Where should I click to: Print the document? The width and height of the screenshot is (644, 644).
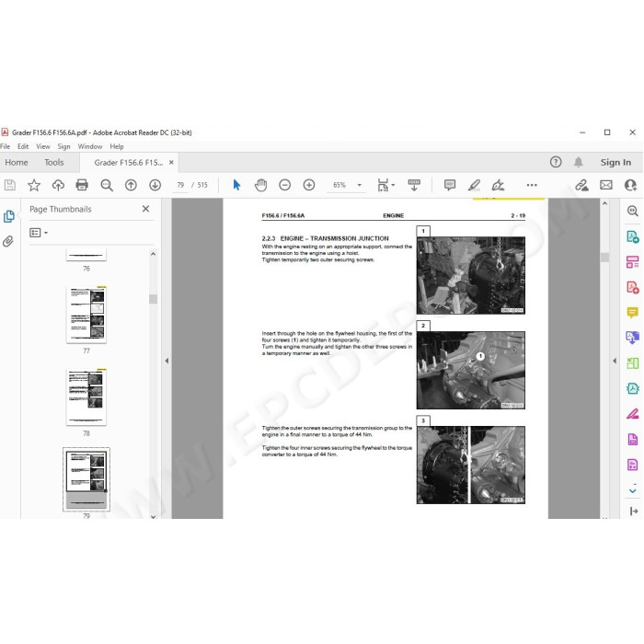tap(82, 185)
